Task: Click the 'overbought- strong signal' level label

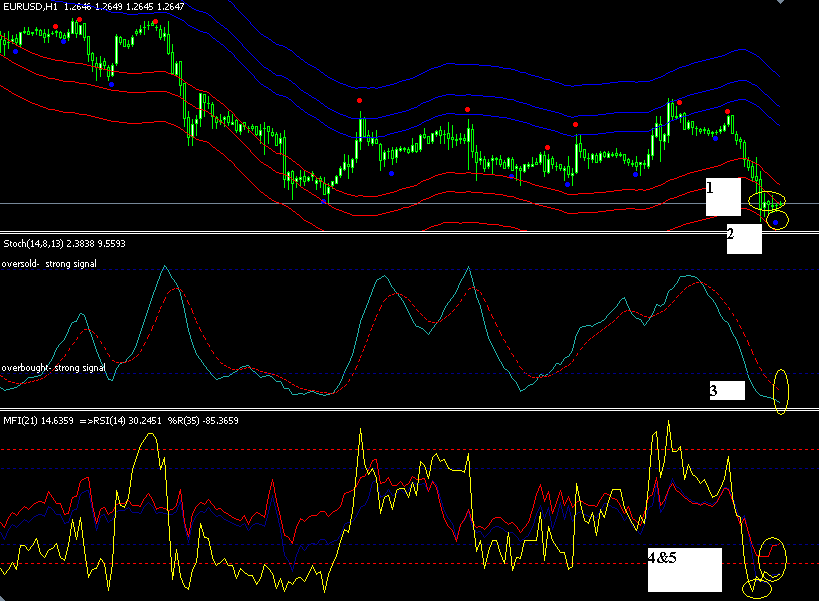Action: point(53,368)
